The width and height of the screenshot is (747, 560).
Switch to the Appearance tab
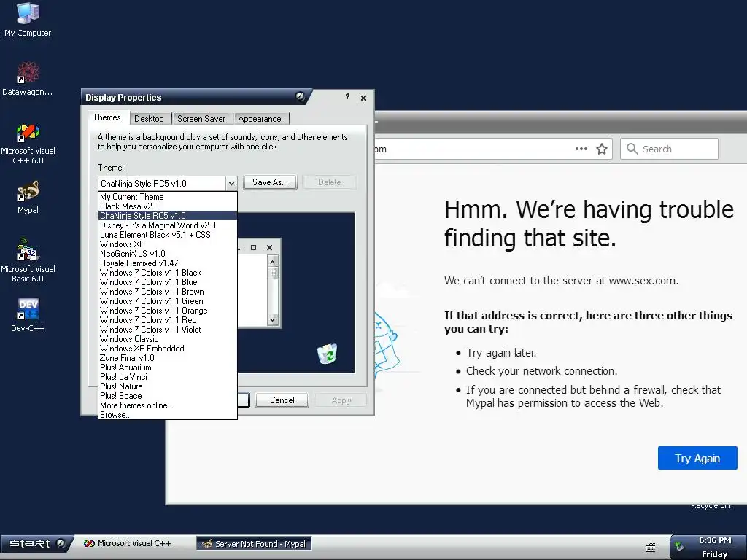pos(260,119)
